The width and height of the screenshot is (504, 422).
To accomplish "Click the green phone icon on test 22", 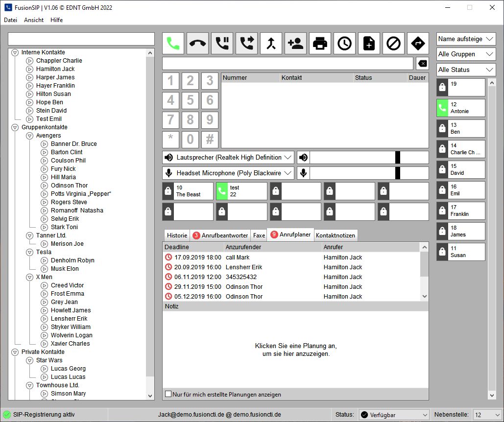I will 222,191.
